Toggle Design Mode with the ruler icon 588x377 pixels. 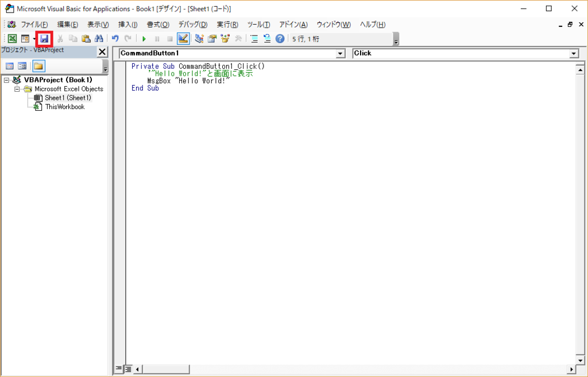point(183,38)
